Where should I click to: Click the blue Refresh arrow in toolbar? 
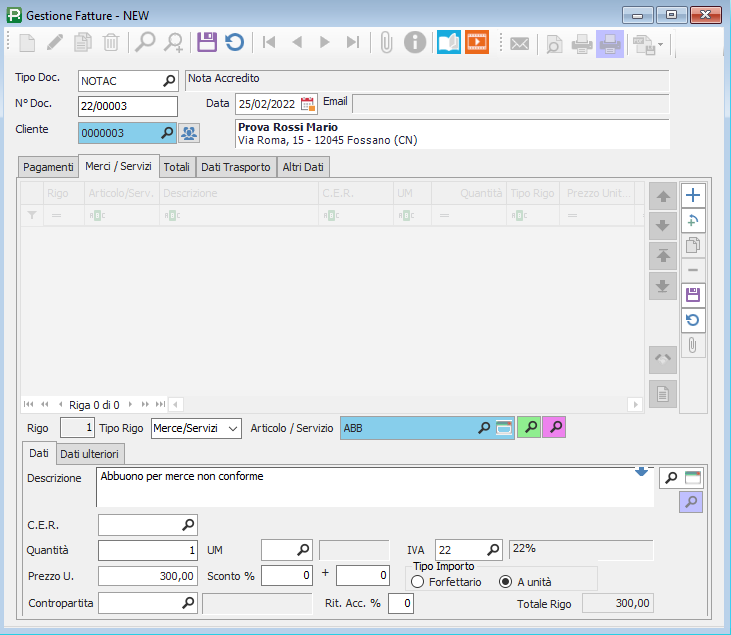(x=234, y=42)
